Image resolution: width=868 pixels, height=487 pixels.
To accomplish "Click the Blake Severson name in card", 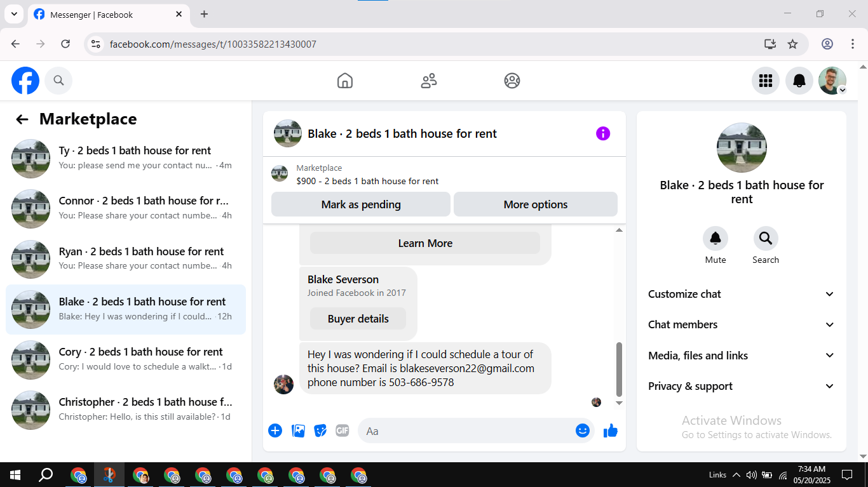I will (x=343, y=279).
